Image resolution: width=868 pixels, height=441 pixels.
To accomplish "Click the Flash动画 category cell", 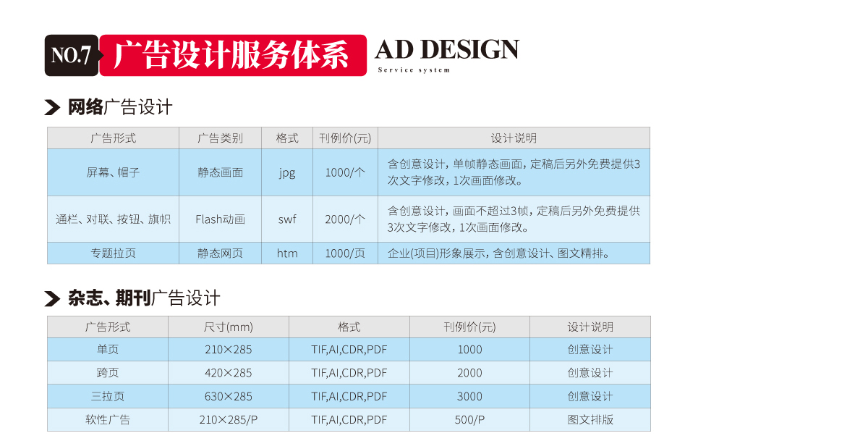I will click(x=220, y=219).
